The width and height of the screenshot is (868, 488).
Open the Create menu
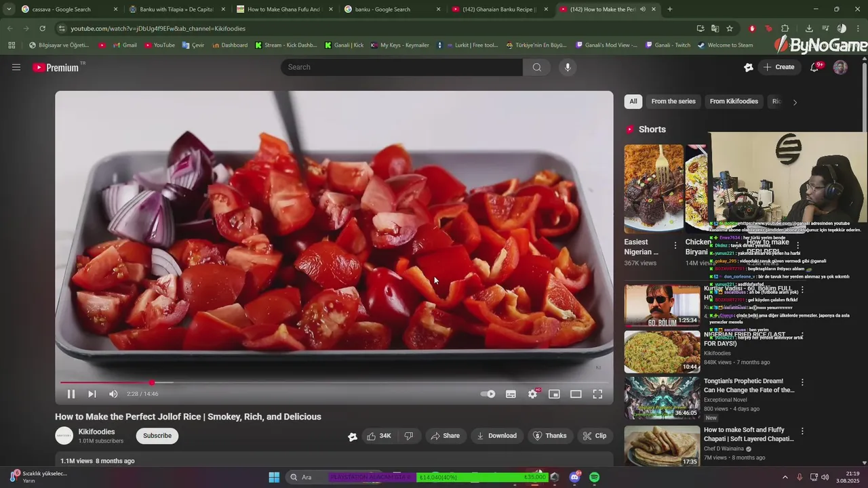(778, 67)
